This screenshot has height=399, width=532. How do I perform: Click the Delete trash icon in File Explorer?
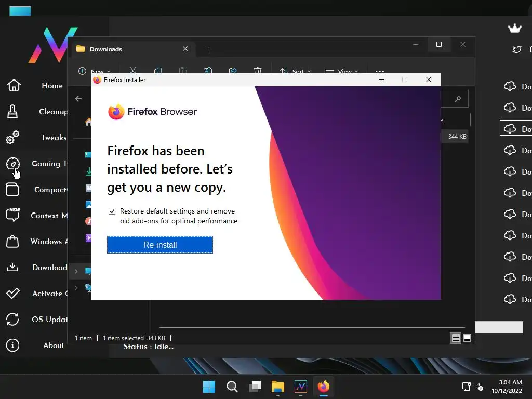[x=258, y=71]
